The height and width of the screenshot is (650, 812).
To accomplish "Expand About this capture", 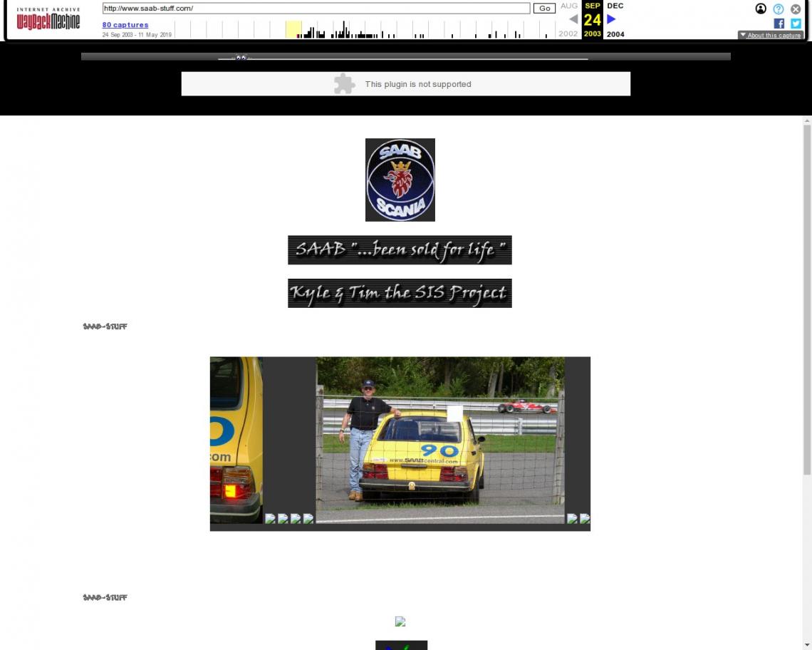I will pyautogui.click(x=771, y=35).
